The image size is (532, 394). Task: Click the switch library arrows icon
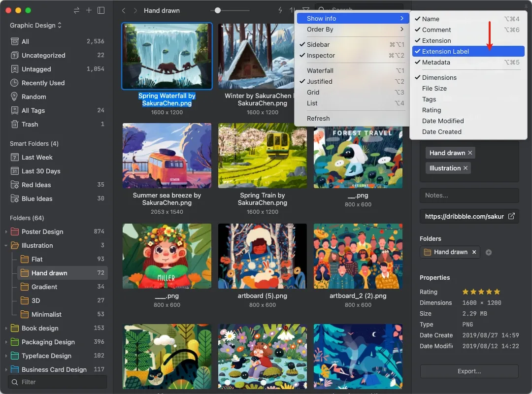point(77,10)
